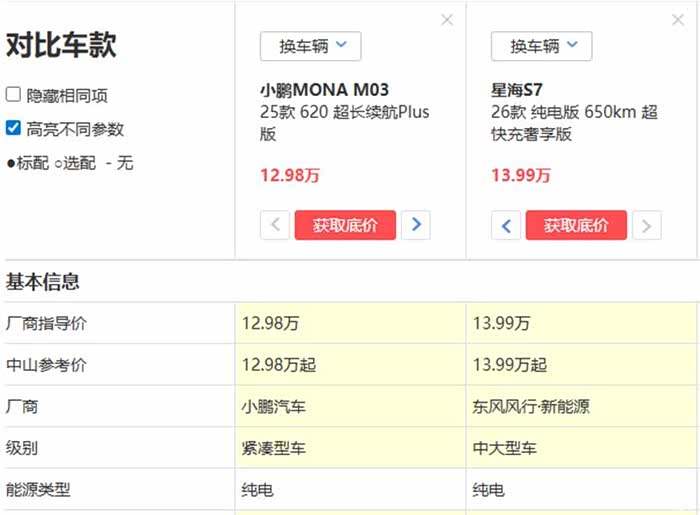Click right arrow beside 星海S7 获取底价
The width and height of the screenshot is (700, 515).
click(646, 225)
